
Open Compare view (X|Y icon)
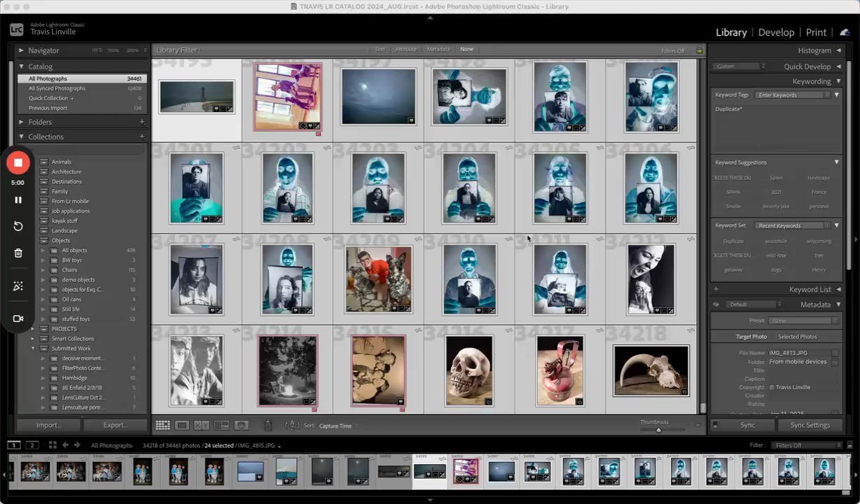click(x=202, y=425)
